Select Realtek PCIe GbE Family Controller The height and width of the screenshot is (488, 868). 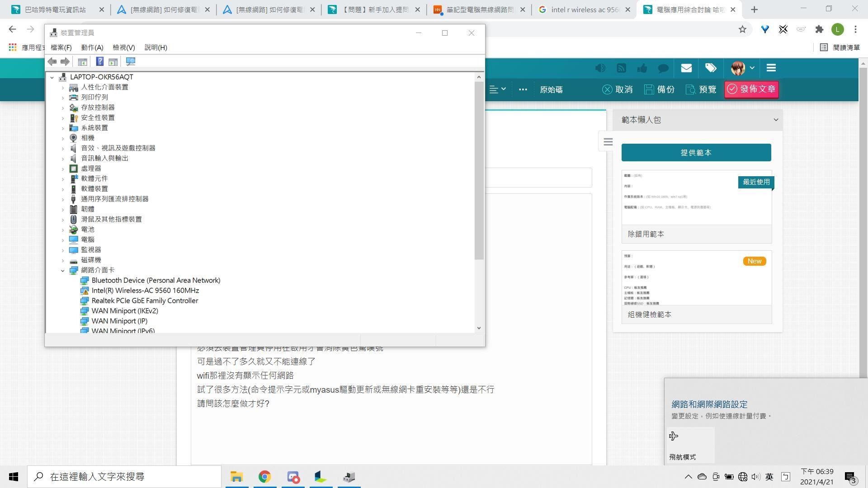[145, 300]
